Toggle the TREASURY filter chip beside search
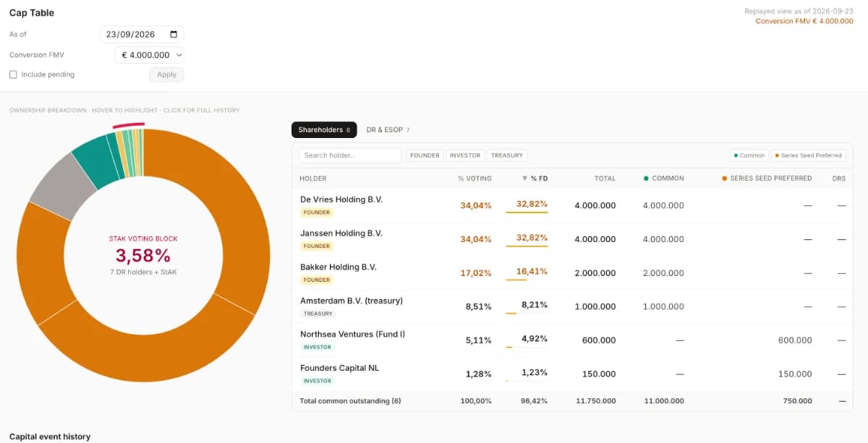 click(507, 155)
